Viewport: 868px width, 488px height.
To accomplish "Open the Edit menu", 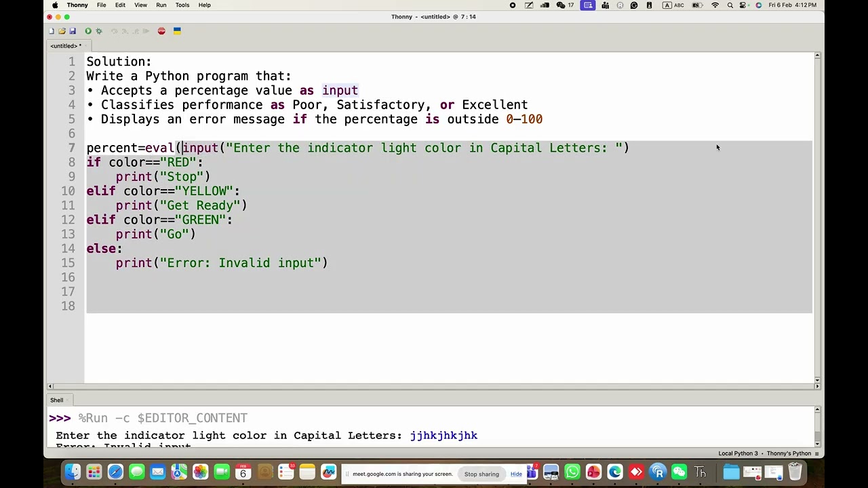I will [x=120, y=5].
